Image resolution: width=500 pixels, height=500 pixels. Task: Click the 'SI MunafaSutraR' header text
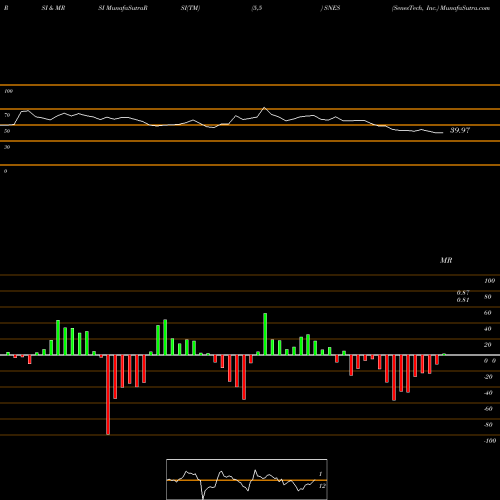click(x=123, y=8)
